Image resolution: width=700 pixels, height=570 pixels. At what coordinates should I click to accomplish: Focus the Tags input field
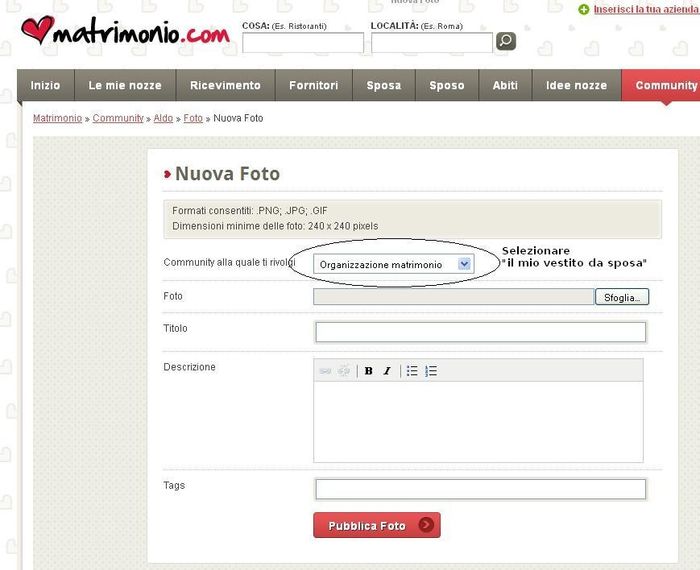coord(480,489)
